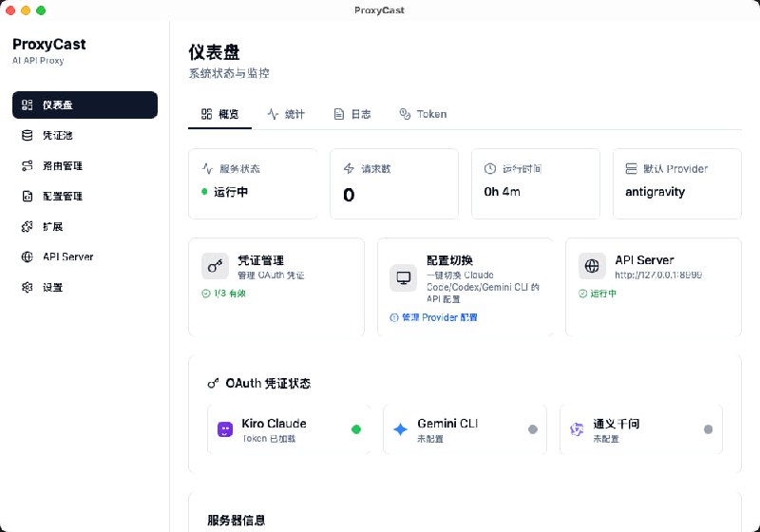Click the request count value 0

[x=349, y=195]
